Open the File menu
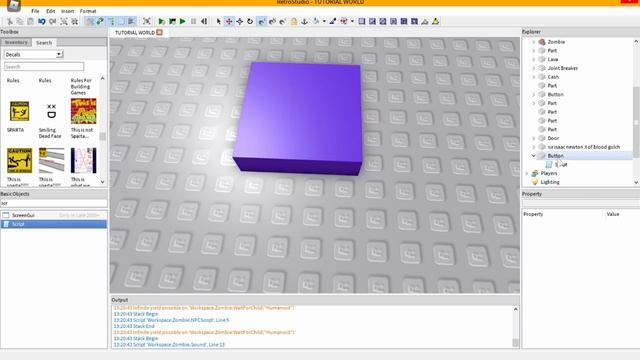The width and height of the screenshot is (640, 360). pos(35,11)
